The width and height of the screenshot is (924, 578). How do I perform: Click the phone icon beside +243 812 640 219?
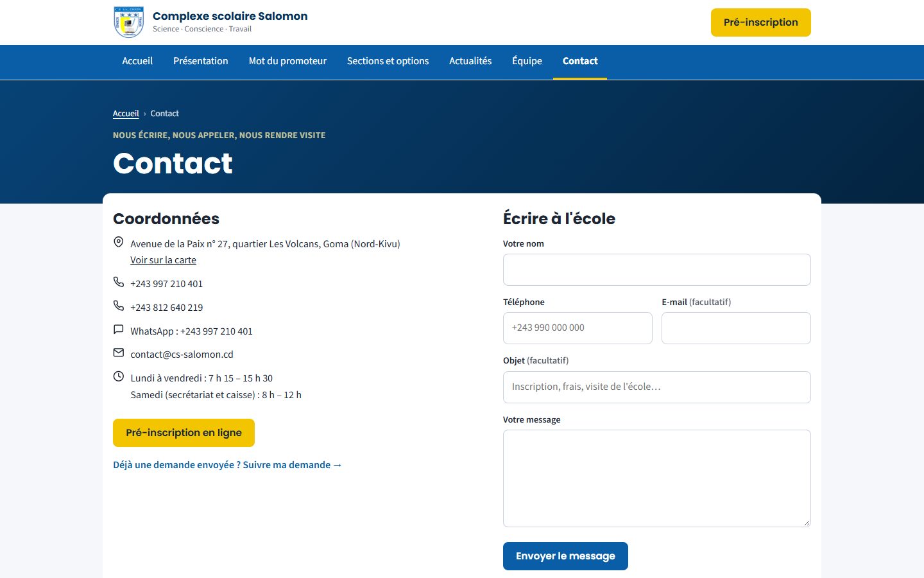[118, 306]
